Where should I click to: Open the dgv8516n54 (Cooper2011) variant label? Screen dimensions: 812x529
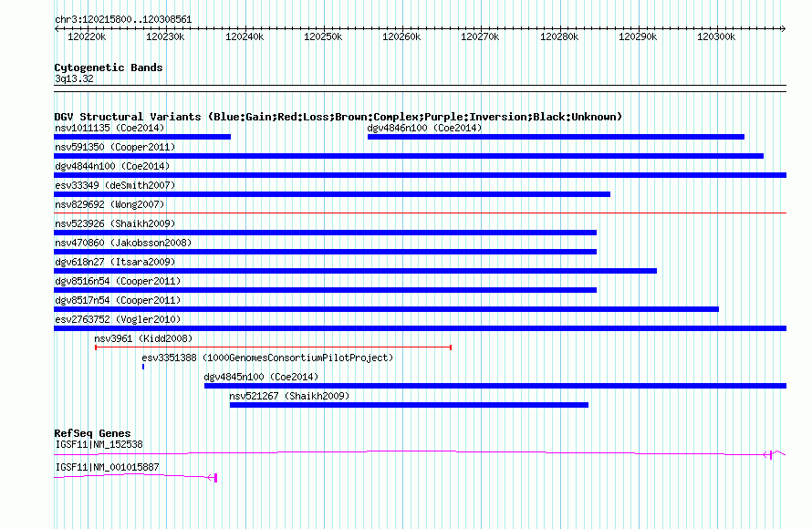point(118,281)
